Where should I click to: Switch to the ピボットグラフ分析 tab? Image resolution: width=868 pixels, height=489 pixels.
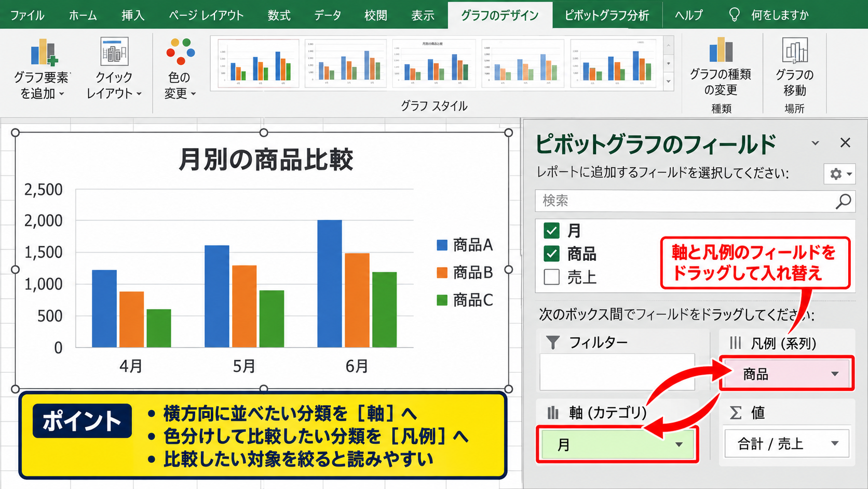(607, 15)
